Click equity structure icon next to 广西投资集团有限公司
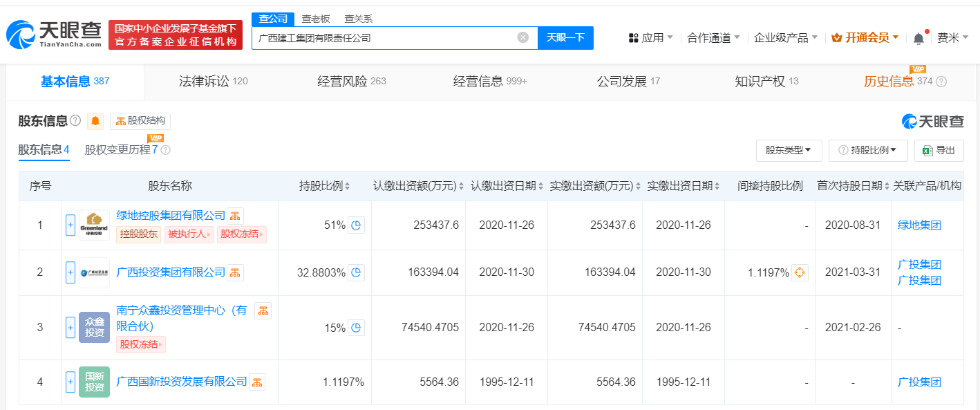The width and height of the screenshot is (980, 410). tap(236, 272)
